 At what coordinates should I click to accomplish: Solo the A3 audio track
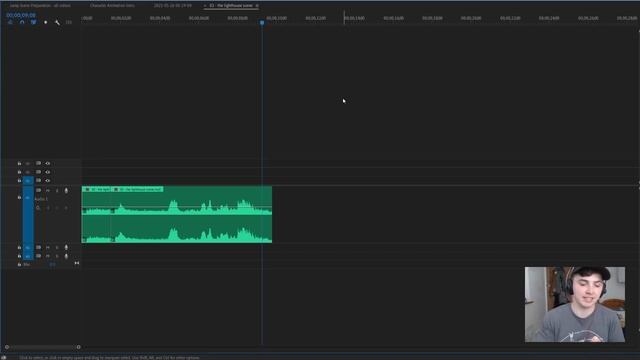[x=57, y=256]
